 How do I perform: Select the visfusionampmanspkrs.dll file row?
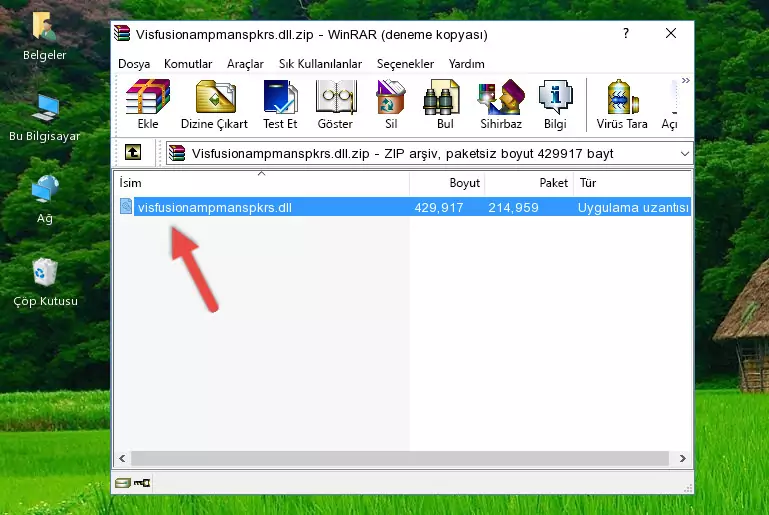pos(404,207)
